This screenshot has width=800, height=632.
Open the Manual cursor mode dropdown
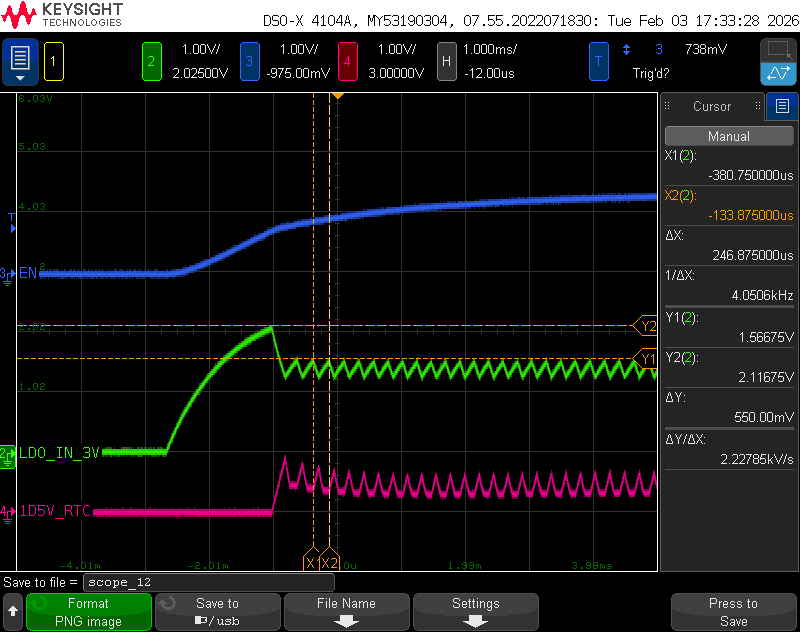pyautogui.click(x=729, y=136)
